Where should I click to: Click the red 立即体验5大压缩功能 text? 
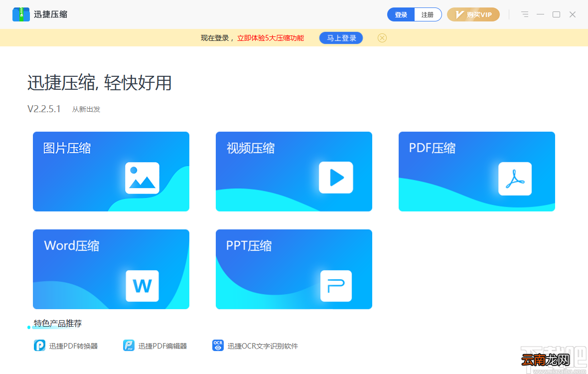tap(271, 38)
